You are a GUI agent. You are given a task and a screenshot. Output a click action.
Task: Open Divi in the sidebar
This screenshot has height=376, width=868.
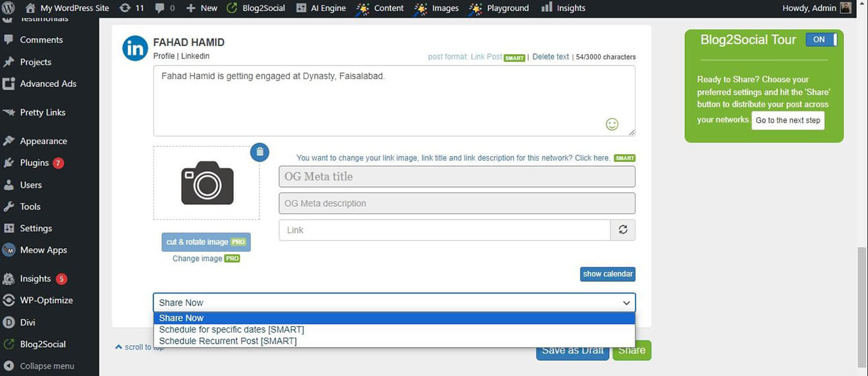pyautogui.click(x=28, y=323)
